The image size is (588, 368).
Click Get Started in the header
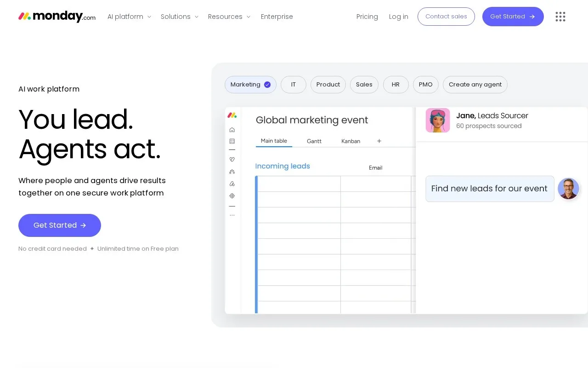point(513,17)
